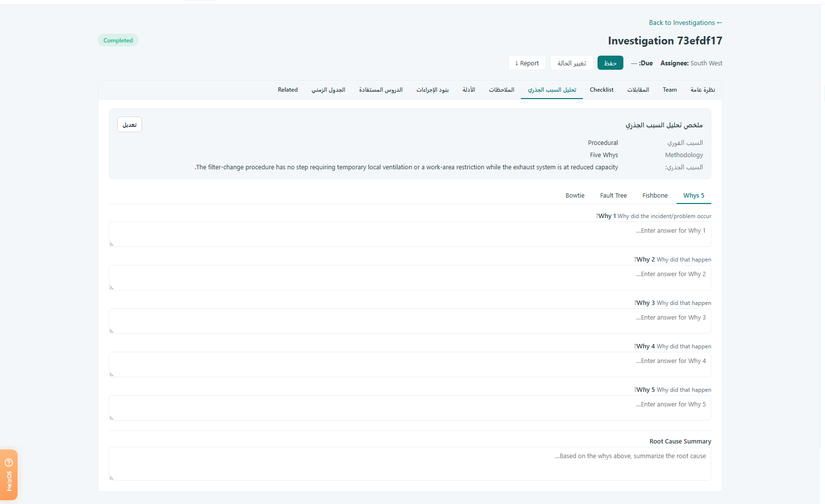Select the تحليل السبب الجذري tab
Viewport: 825px width, 504px height.
[x=552, y=90]
